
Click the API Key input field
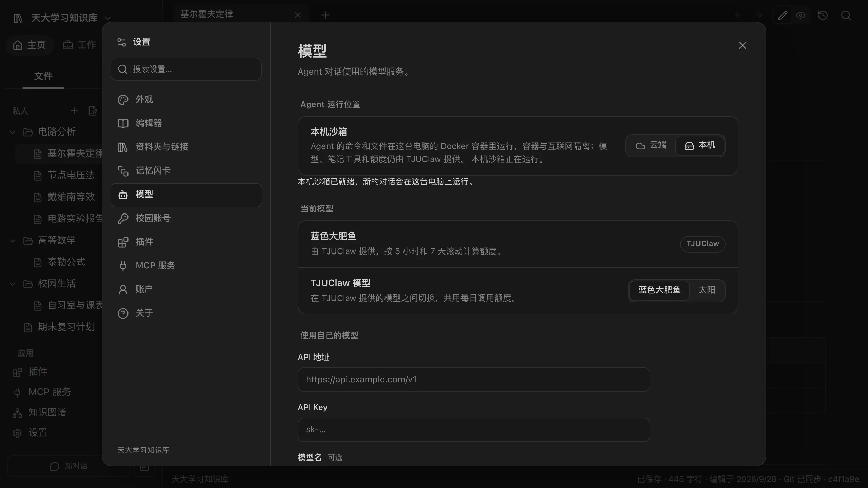pos(474,430)
